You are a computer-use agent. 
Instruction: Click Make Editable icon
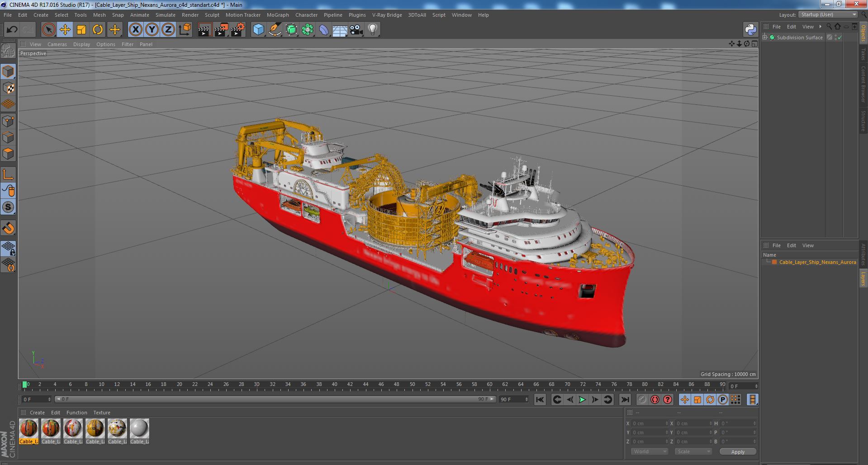[x=8, y=51]
